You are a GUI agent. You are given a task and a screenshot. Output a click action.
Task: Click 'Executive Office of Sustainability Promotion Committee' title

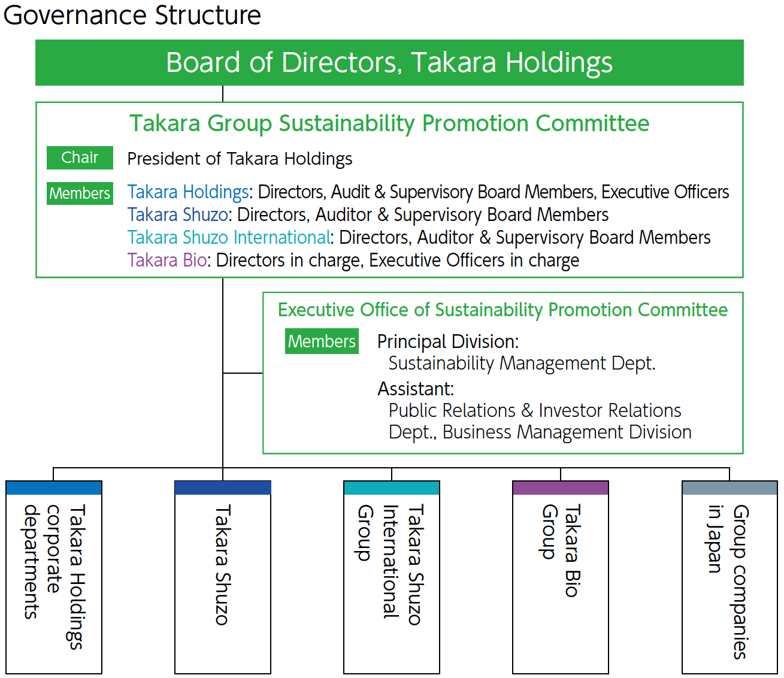click(x=503, y=310)
